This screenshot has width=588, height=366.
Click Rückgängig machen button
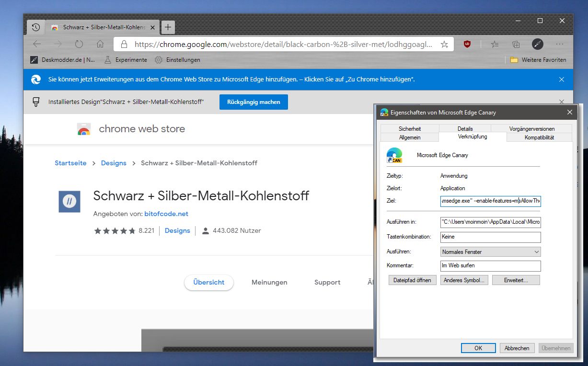pos(254,102)
